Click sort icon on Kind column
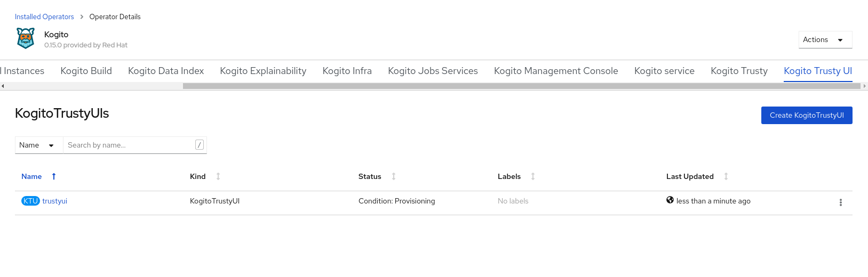The image size is (868, 277). point(218,176)
